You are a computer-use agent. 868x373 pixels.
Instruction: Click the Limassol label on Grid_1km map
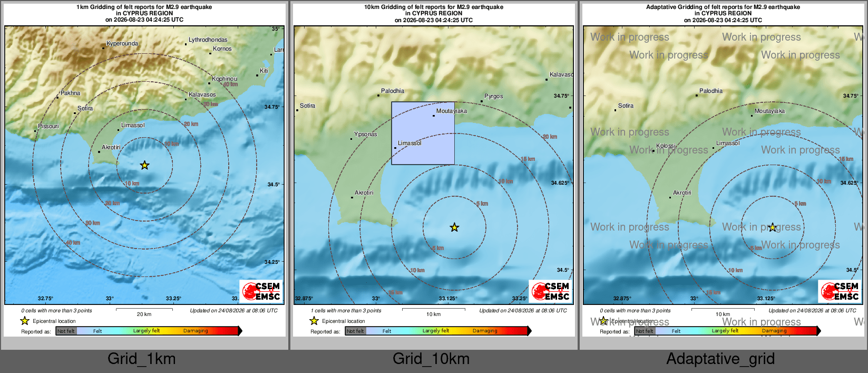pyautogui.click(x=133, y=125)
